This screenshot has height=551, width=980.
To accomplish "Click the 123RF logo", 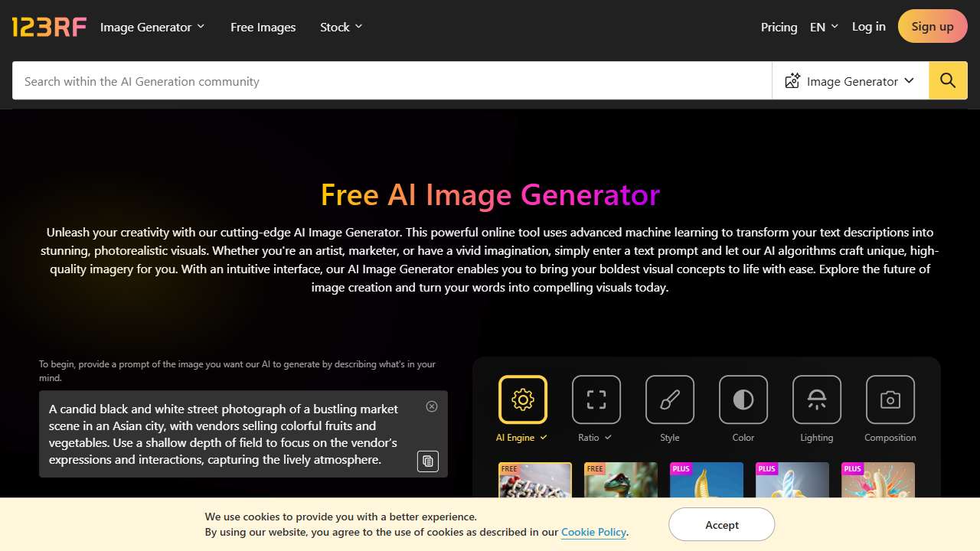I will [x=49, y=27].
